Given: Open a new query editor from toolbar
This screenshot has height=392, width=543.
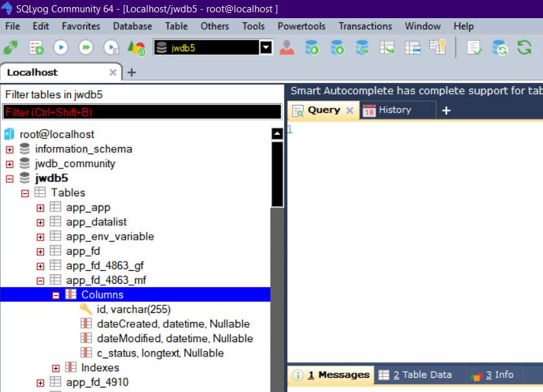Looking at the screenshot, I should tap(36, 47).
